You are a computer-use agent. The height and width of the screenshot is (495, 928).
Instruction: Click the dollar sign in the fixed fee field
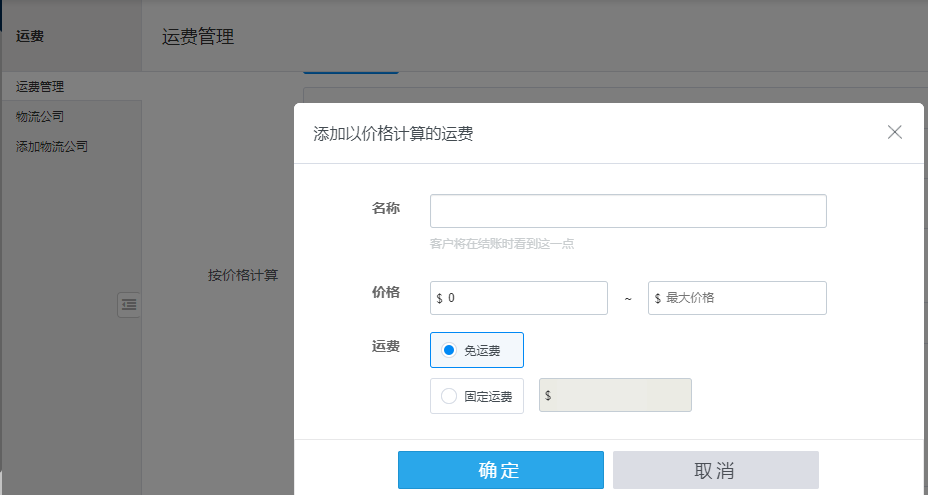[548, 396]
